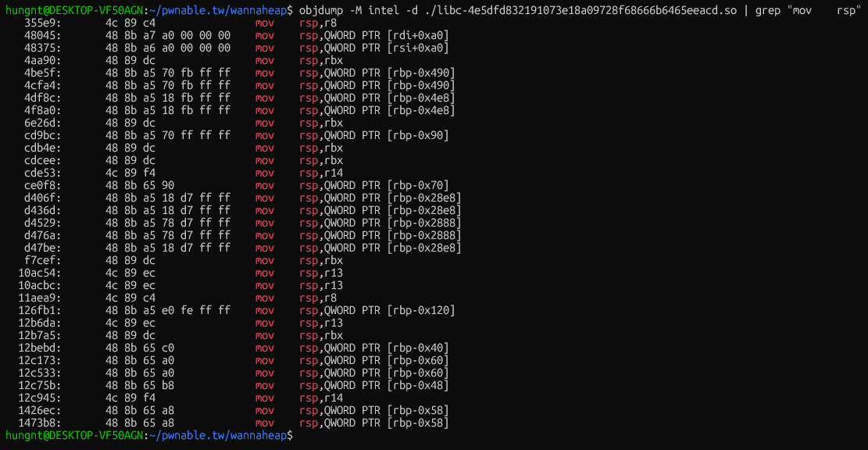This screenshot has height=450, width=868.
Task: Click the address 12bebd in the output
Action: 36,348
